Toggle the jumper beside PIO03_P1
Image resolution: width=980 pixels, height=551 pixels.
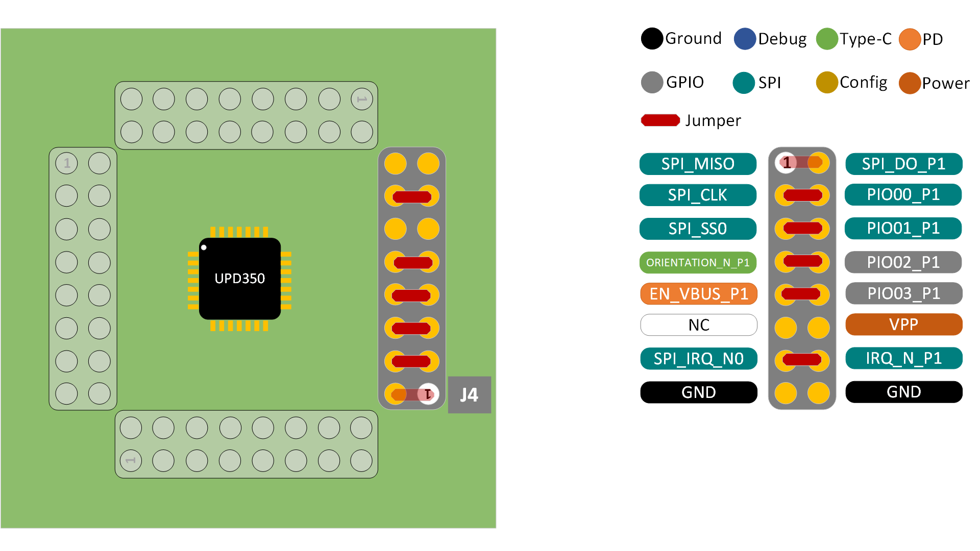(x=801, y=293)
